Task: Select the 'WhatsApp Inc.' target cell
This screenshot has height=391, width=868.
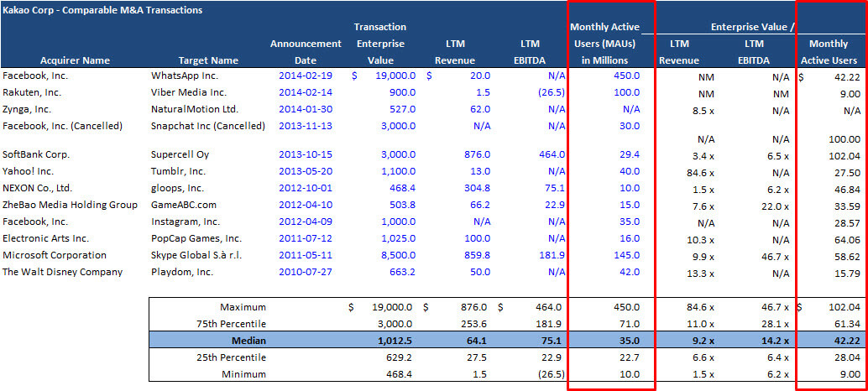Action: (x=185, y=76)
